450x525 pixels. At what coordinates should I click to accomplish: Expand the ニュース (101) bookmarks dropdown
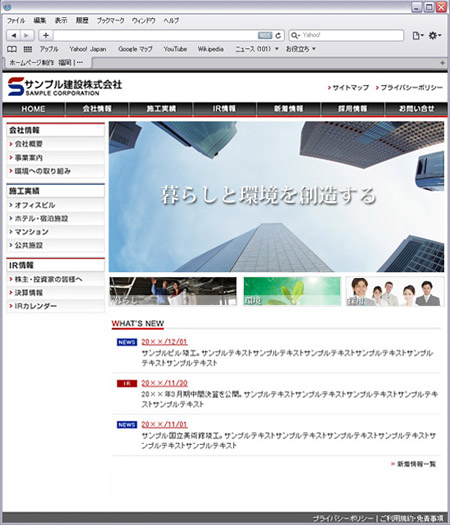tap(256, 49)
